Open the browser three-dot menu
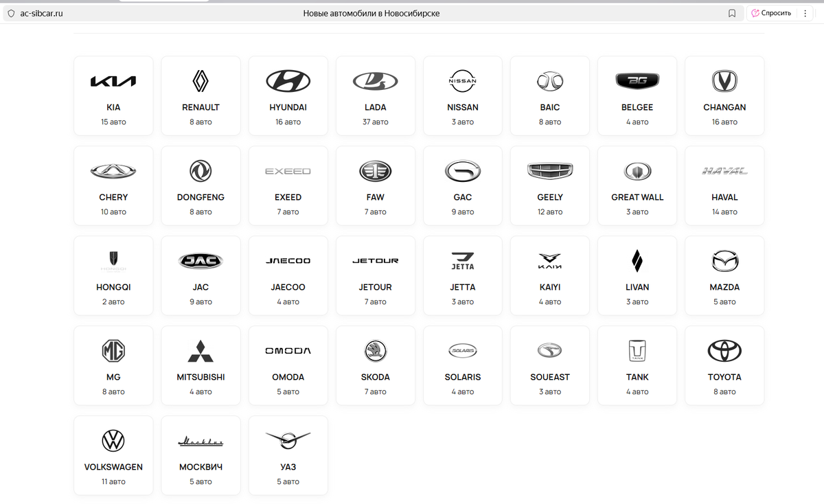Screen dimensions: 824x504 pos(805,13)
